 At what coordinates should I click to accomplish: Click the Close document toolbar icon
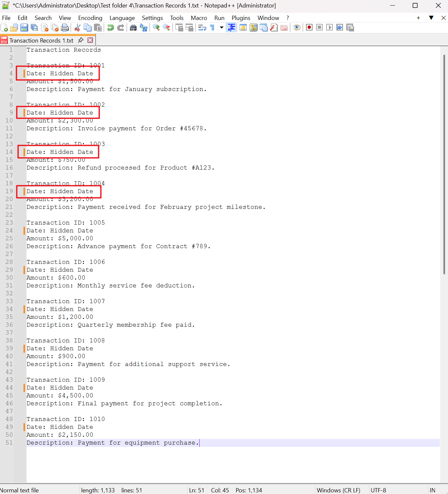[x=45, y=28]
